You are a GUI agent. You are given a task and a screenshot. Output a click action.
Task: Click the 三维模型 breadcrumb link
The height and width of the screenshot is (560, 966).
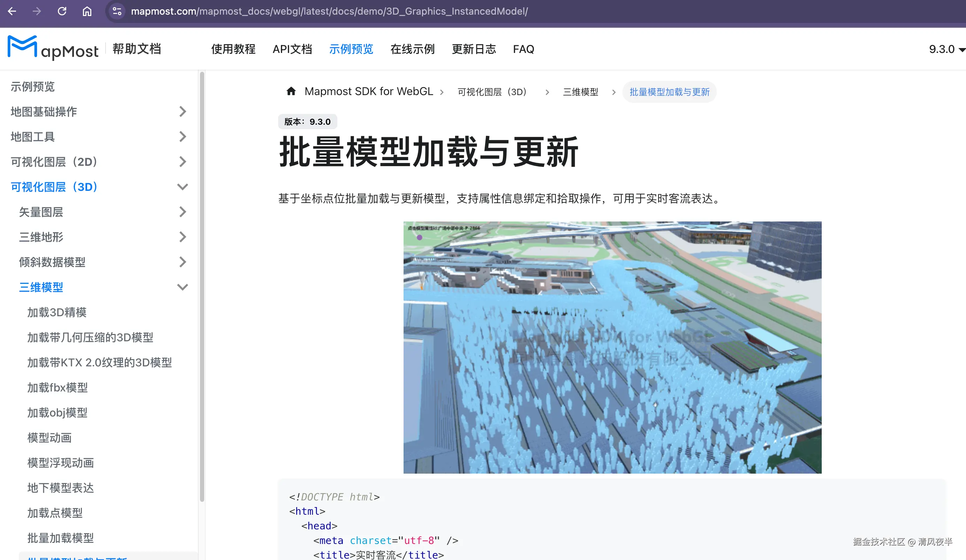(580, 92)
